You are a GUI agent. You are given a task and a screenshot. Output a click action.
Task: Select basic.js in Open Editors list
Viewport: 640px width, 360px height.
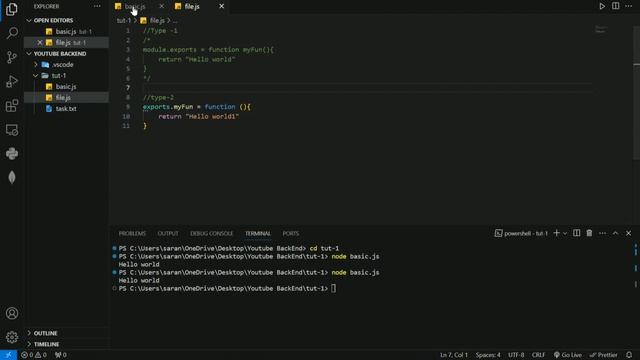point(66,31)
